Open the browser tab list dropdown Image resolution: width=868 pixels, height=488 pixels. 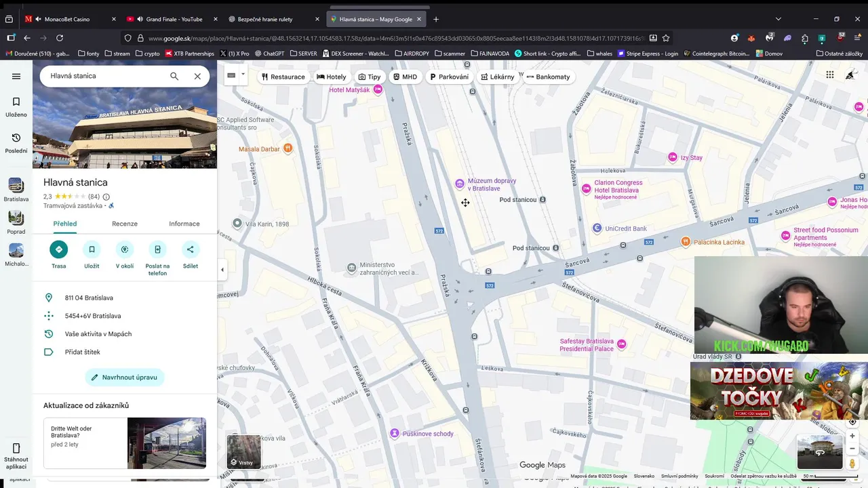778,19
